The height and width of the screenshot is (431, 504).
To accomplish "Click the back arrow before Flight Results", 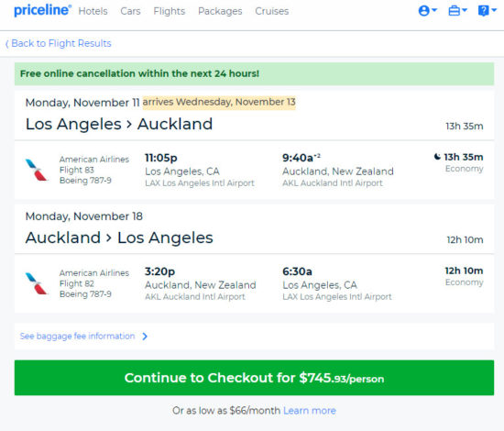I will [7, 44].
